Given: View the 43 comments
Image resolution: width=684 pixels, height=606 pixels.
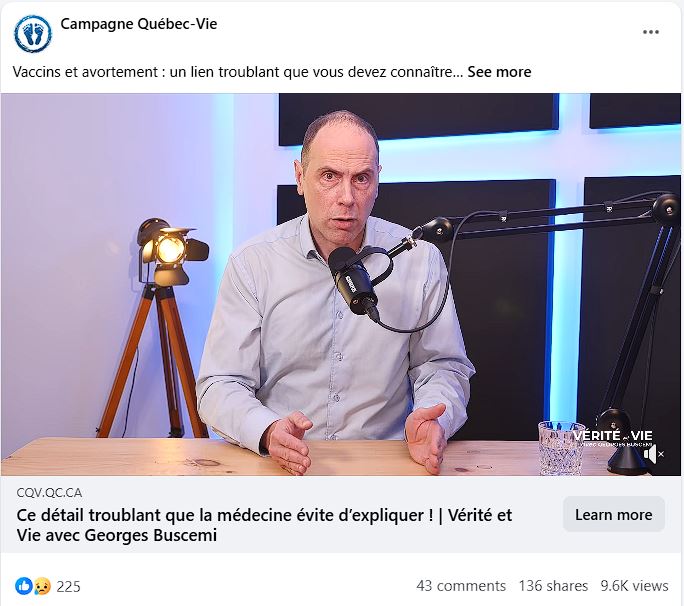Looking at the screenshot, I should tap(461, 585).
